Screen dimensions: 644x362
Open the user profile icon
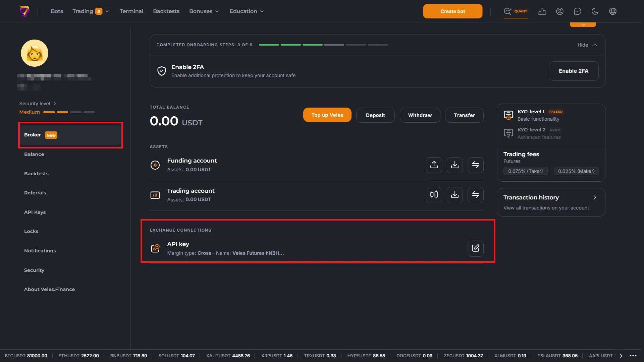coord(559,11)
